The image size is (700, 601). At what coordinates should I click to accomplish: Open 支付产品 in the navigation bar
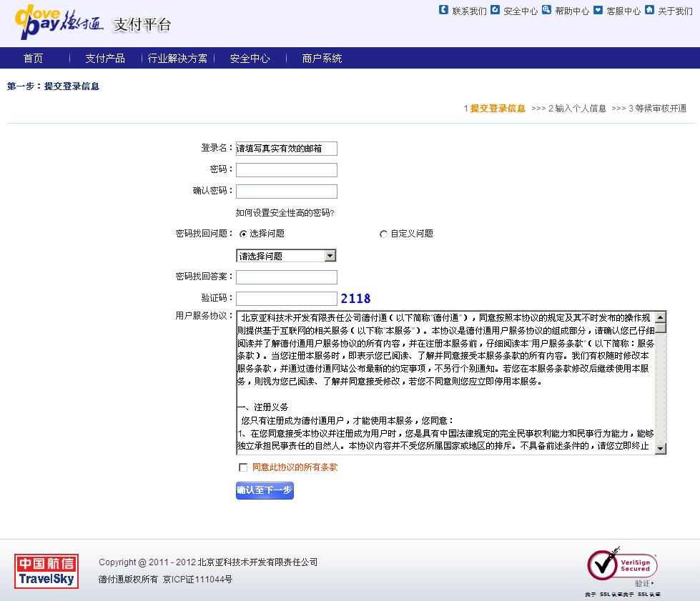click(x=105, y=59)
